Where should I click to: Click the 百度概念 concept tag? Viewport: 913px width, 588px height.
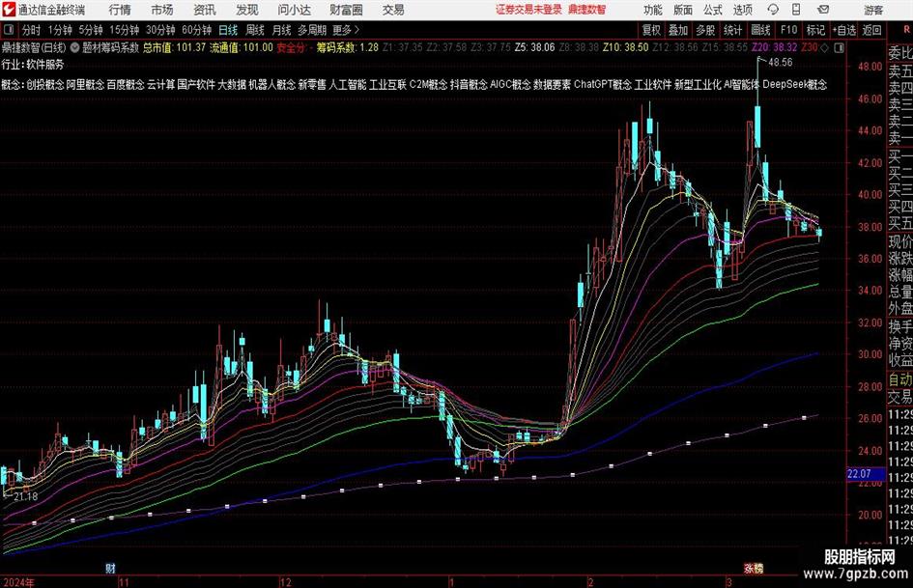click(126, 84)
